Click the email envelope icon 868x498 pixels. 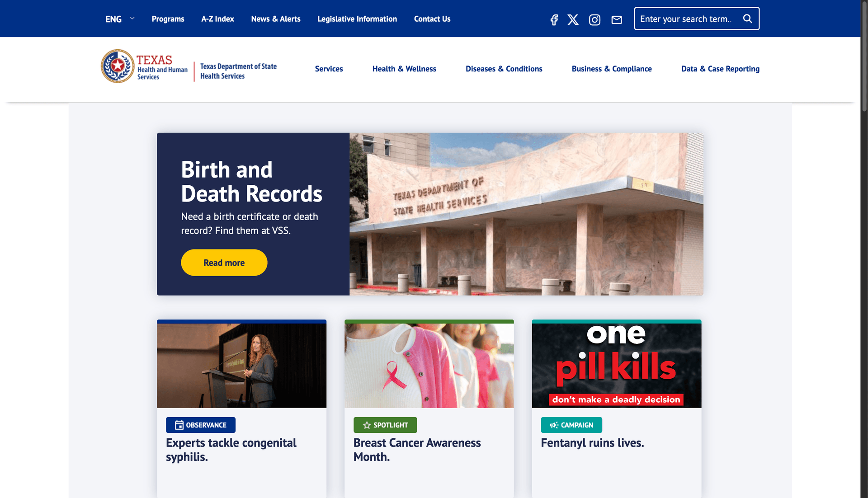[617, 19]
